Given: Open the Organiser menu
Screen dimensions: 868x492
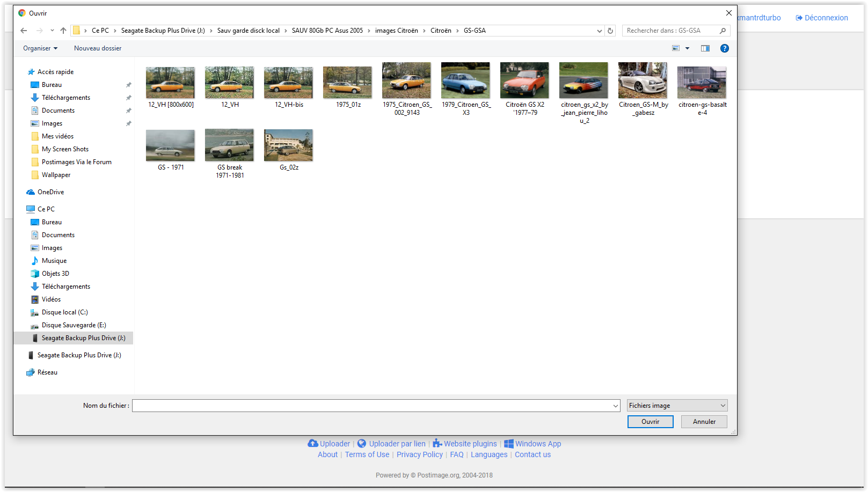Looking at the screenshot, I should (40, 48).
